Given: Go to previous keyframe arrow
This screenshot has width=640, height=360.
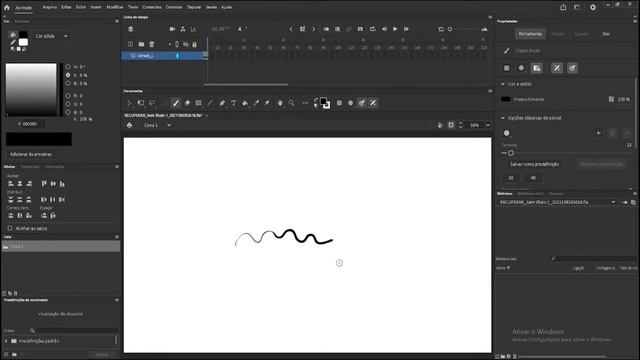Looking at the screenshot, I should coord(291,29).
